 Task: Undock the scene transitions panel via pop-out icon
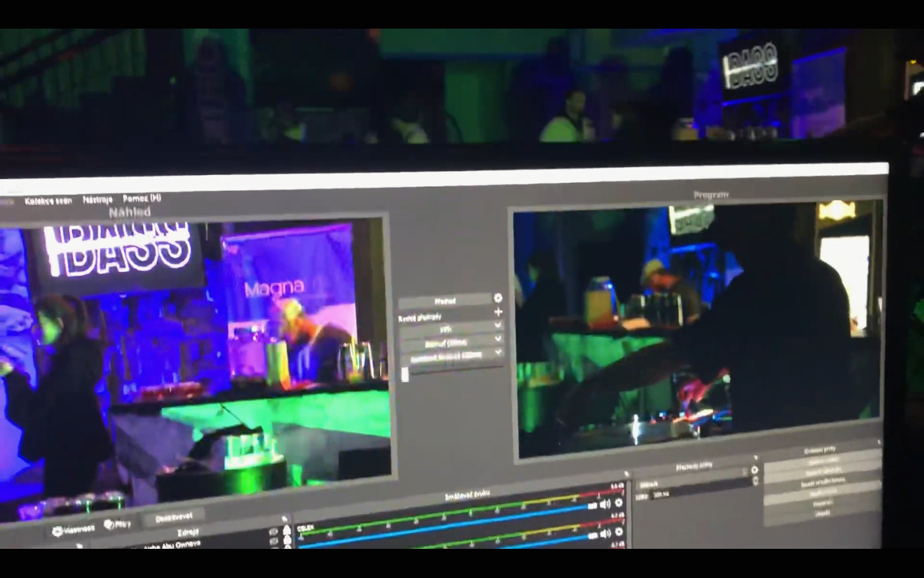756,457
